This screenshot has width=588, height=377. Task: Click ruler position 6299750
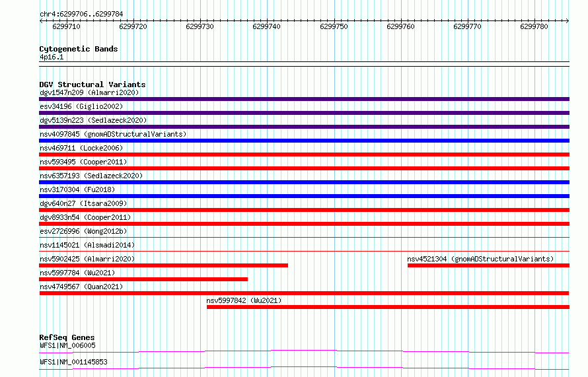tap(334, 26)
